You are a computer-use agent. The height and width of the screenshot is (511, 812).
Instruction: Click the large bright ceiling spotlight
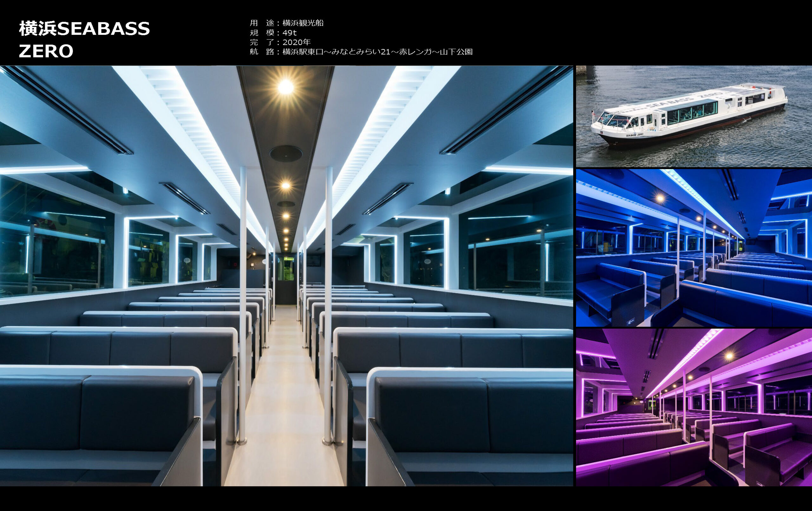[x=285, y=87]
